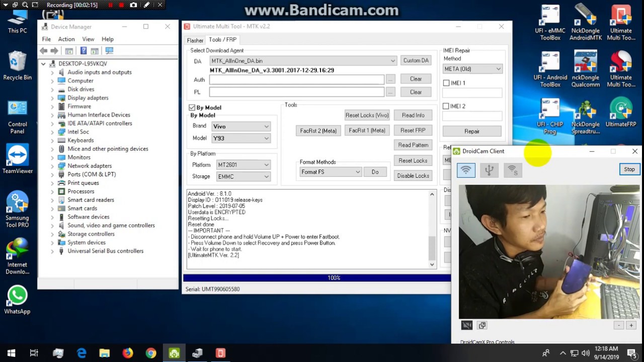This screenshot has width=644, height=362.
Task: Select the WiFi connection icon in DroidCam
Action: pyautogui.click(x=466, y=170)
